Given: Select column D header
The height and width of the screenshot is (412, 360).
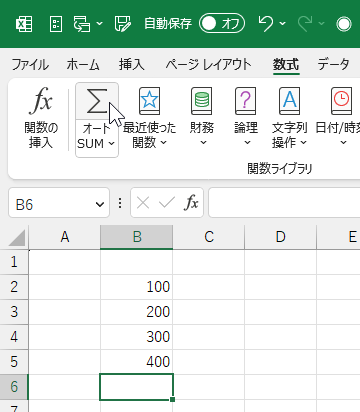Looking at the screenshot, I should [x=281, y=237].
